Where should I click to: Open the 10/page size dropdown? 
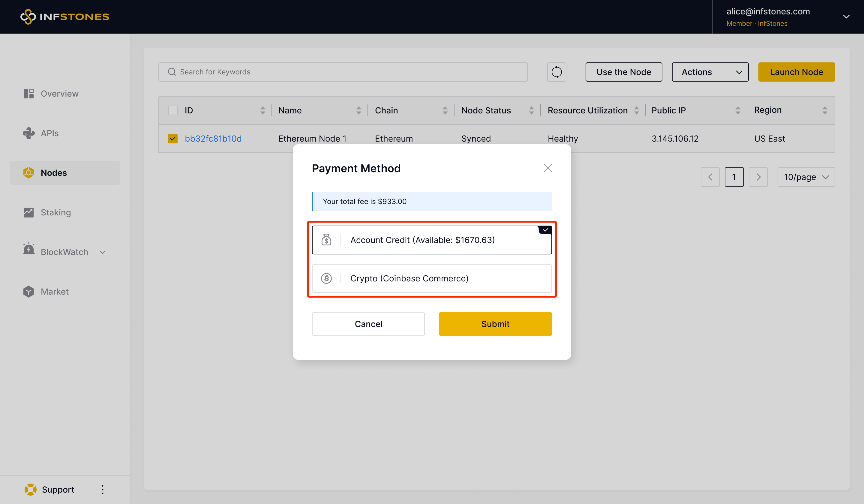806,177
